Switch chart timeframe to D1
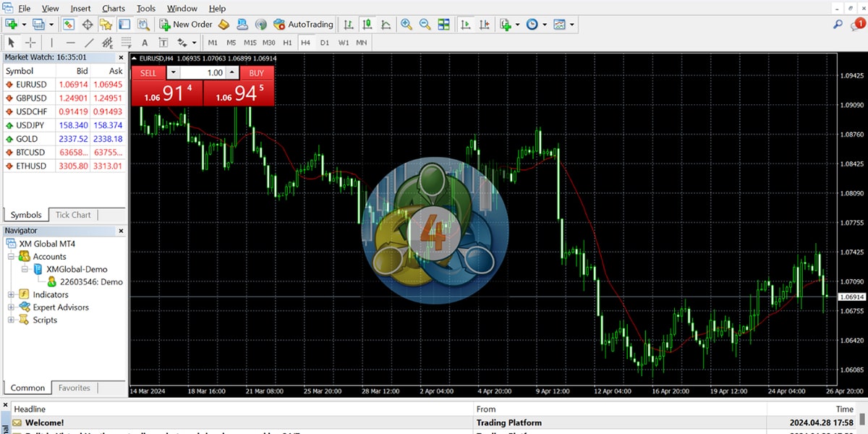 325,43
